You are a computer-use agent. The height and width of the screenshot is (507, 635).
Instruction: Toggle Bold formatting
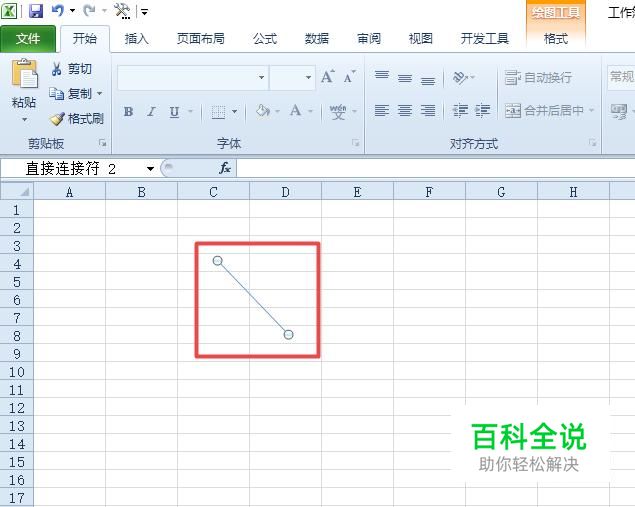pos(128,111)
